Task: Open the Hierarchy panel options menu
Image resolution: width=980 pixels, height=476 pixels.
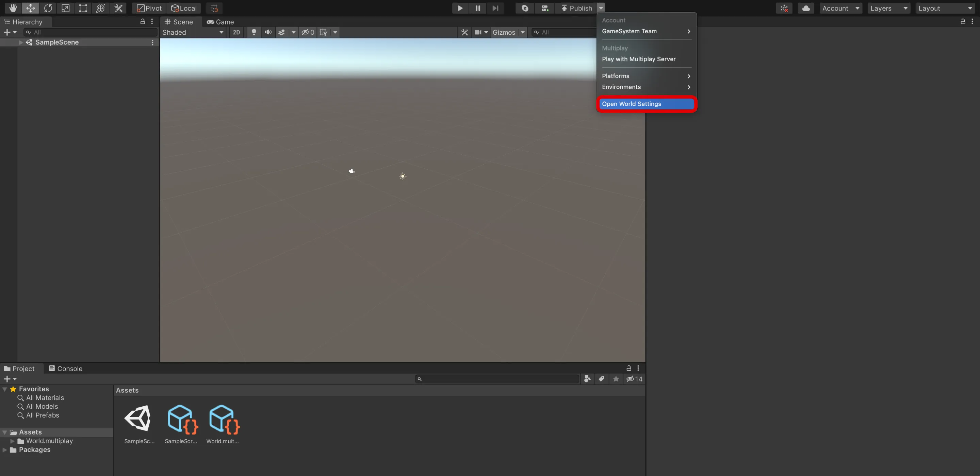Action: [x=152, y=21]
